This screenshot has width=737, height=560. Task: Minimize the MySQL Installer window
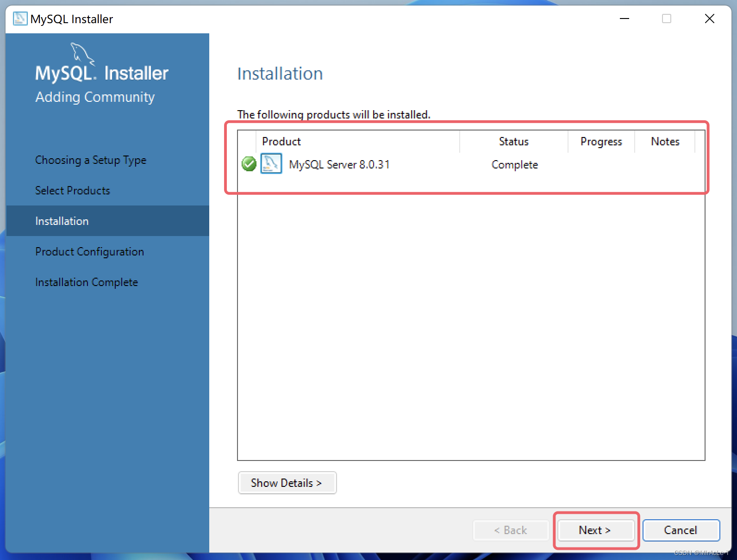coord(625,19)
